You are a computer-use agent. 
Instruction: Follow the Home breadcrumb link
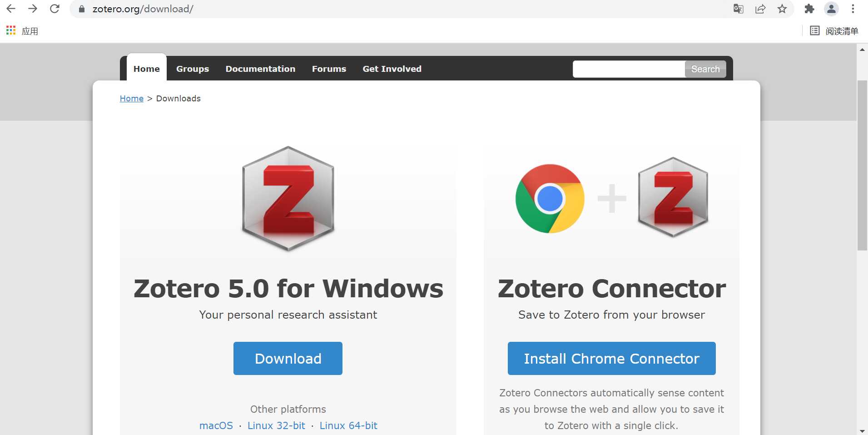[132, 99]
